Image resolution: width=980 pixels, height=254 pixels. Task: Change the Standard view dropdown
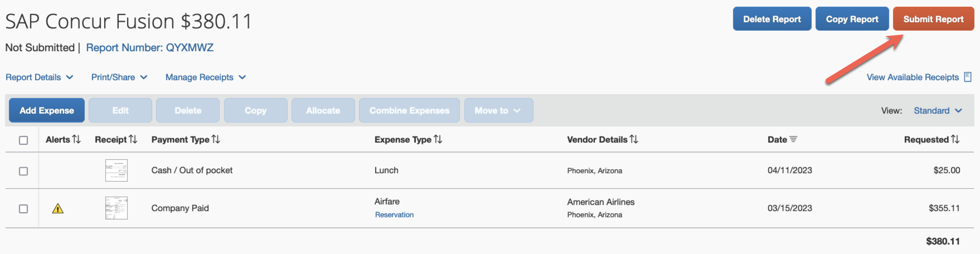(x=938, y=111)
